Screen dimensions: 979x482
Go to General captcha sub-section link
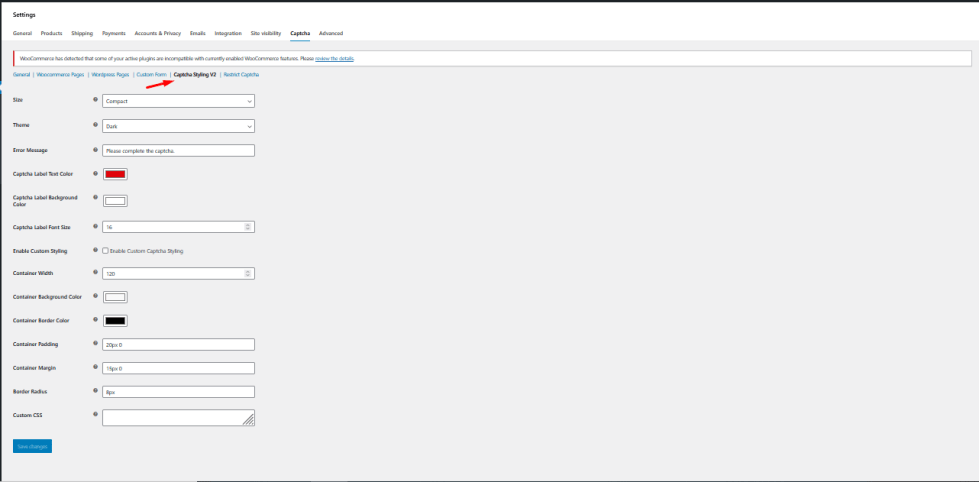click(x=21, y=74)
